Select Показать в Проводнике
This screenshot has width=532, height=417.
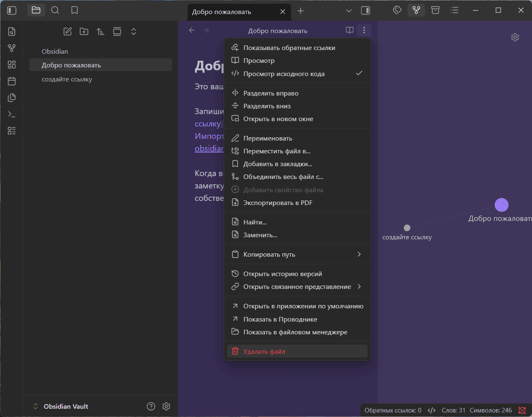pyautogui.click(x=297, y=319)
